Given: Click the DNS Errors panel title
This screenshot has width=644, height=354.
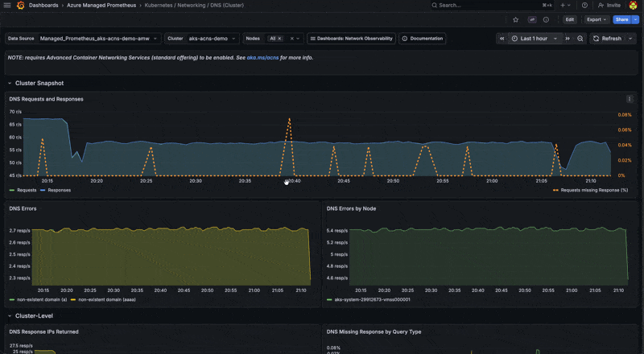Looking at the screenshot, I should click(23, 208).
